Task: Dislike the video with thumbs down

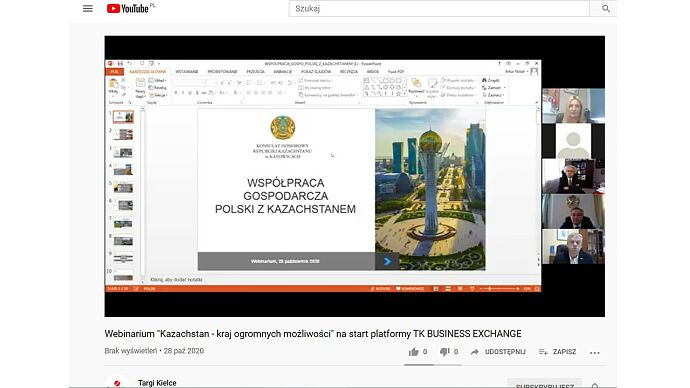Action: (444, 351)
